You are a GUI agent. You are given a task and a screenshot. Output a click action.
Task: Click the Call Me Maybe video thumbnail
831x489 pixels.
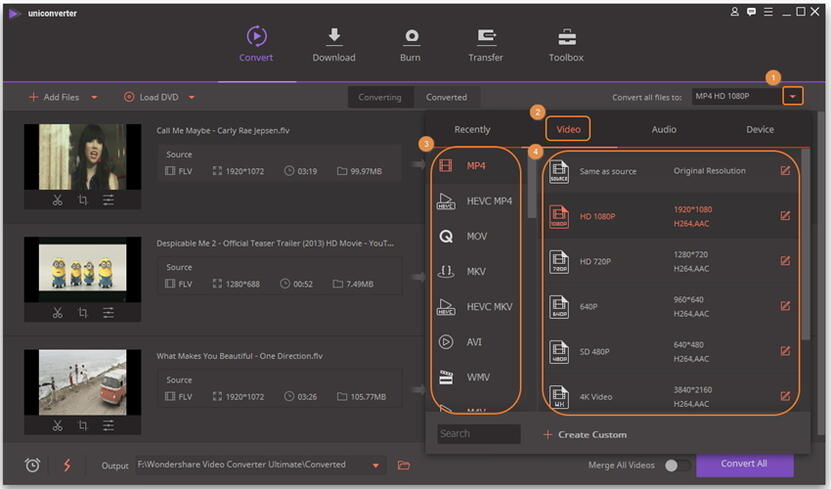coord(83,157)
